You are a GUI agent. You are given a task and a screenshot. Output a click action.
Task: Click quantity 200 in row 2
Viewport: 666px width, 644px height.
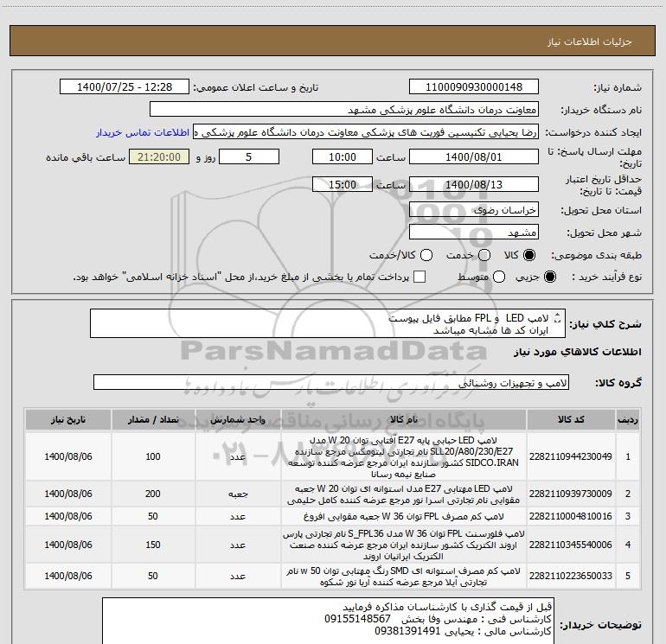[153, 494]
